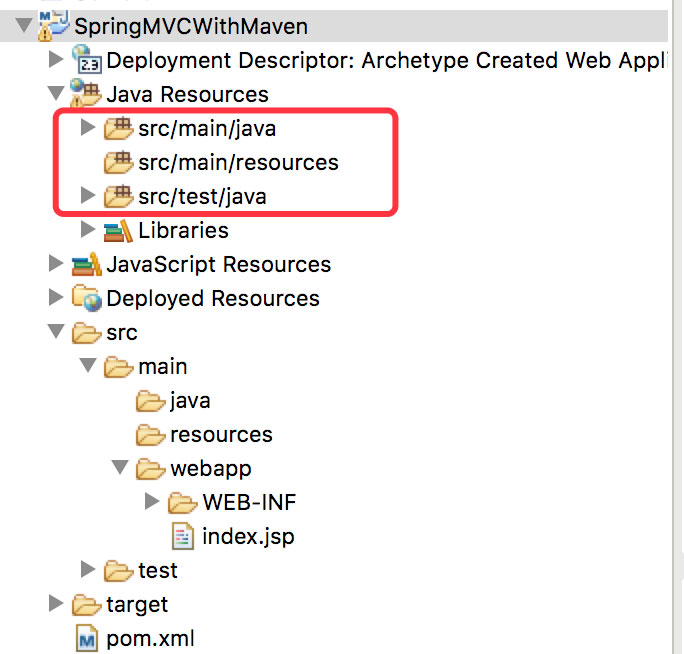
Task: Select the Java Resources label
Action: pyautogui.click(x=188, y=94)
